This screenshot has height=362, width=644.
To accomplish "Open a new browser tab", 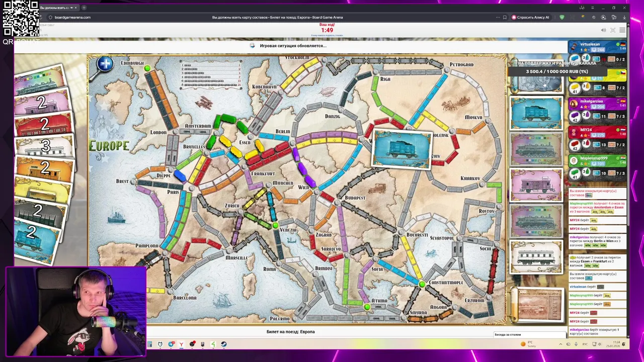I will pos(84,8).
